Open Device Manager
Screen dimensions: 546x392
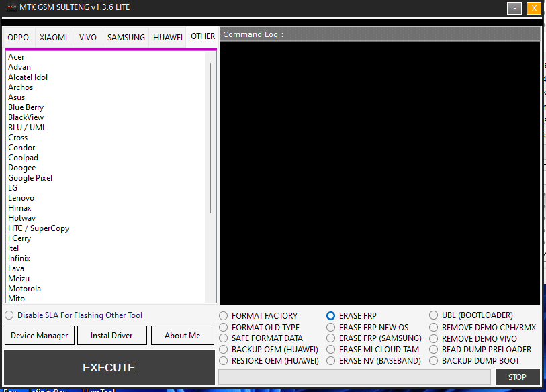pos(39,335)
